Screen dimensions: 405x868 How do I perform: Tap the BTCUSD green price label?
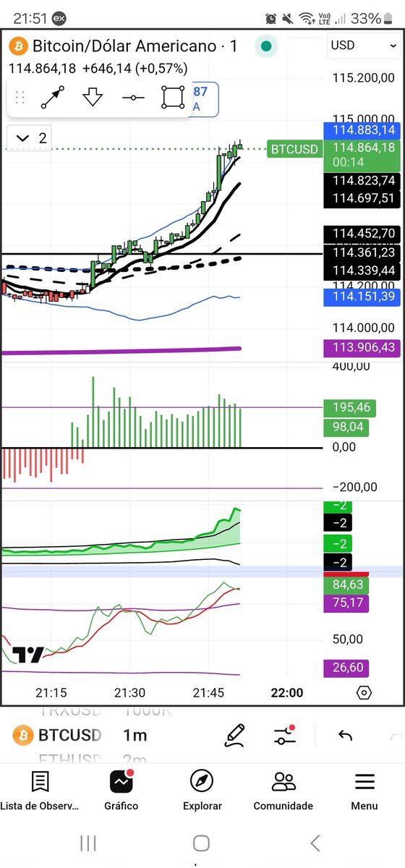click(x=294, y=150)
